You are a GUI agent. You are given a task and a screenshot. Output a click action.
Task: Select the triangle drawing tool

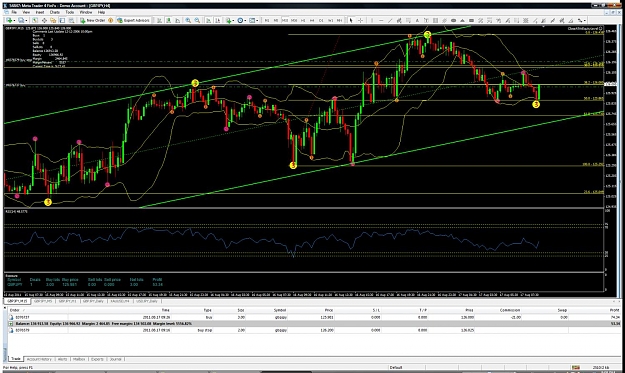tap(462, 20)
